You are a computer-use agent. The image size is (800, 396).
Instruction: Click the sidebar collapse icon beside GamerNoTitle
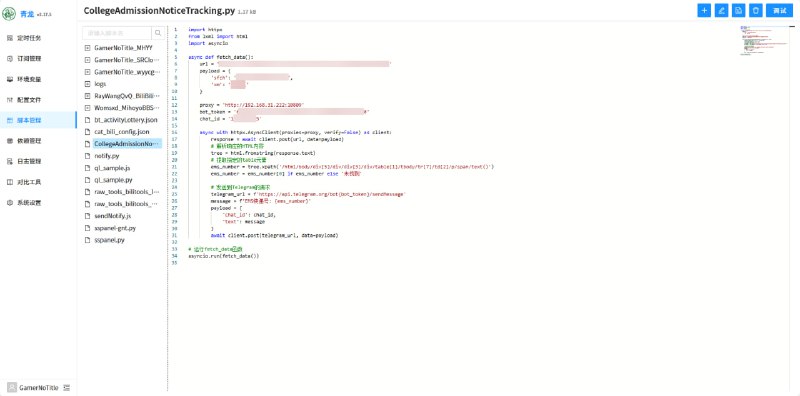point(66,388)
